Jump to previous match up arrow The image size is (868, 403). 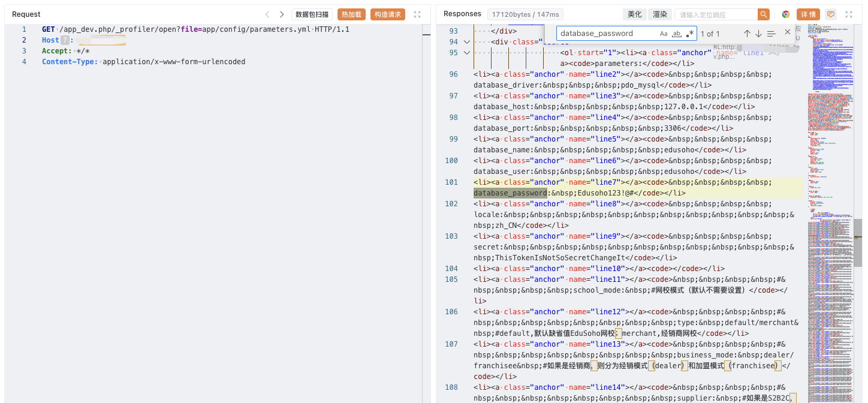coord(747,34)
